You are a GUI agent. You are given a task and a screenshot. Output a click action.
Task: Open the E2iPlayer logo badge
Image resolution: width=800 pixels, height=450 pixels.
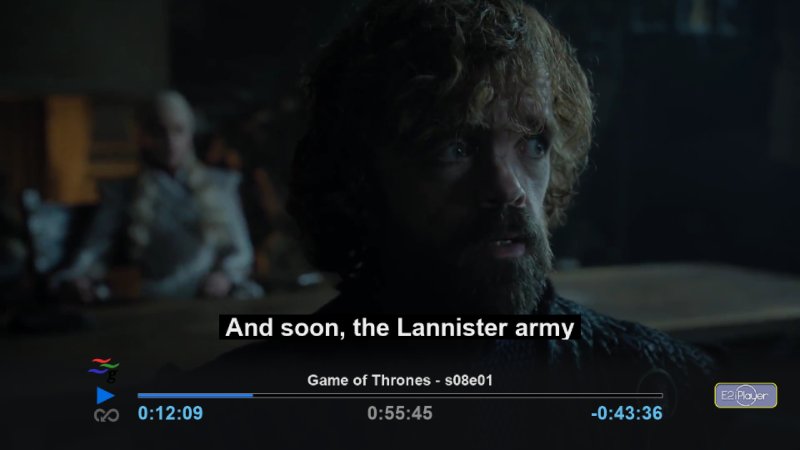[745, 395]
